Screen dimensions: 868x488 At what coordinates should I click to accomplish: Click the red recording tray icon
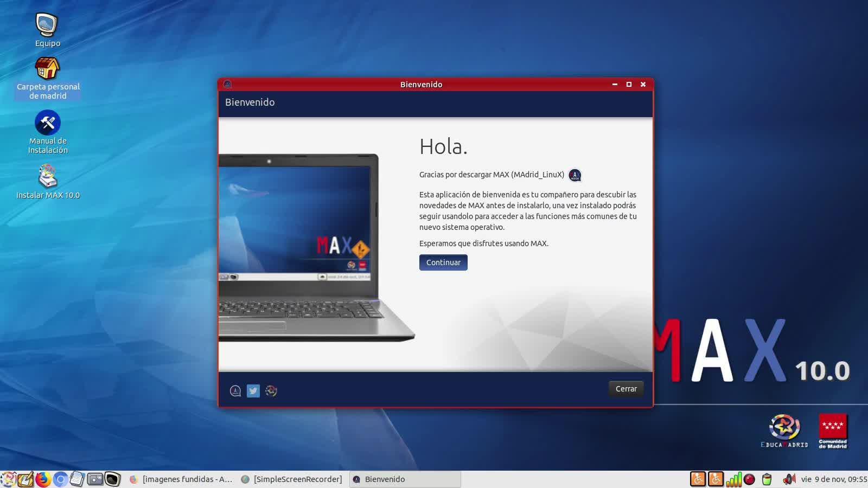[x=749, y=479]
